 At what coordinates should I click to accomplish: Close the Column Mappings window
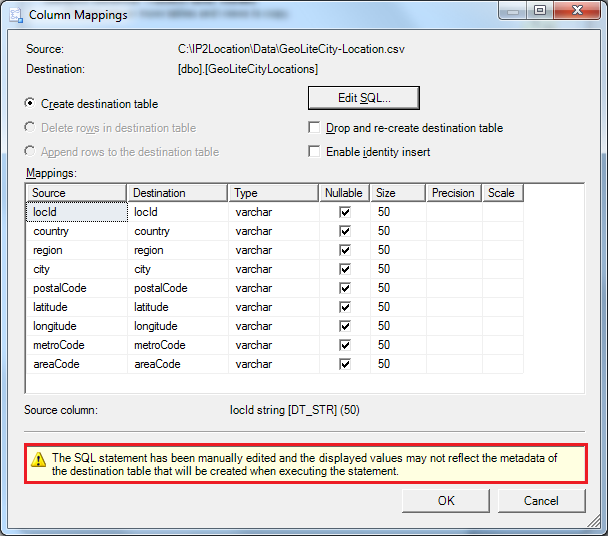click(x=577, y=10)
